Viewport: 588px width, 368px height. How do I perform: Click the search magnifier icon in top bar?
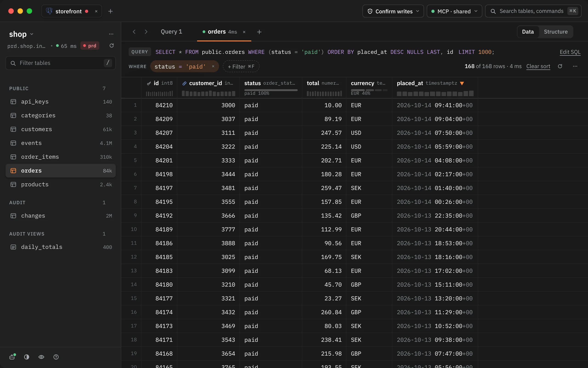pos(493,11)
